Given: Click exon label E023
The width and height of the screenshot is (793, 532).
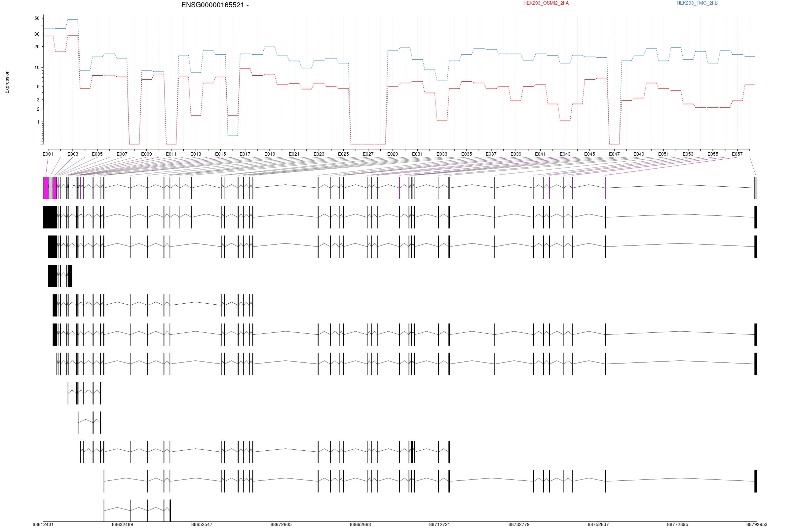Looking at the screenshot, I should (x=319, y=154).
